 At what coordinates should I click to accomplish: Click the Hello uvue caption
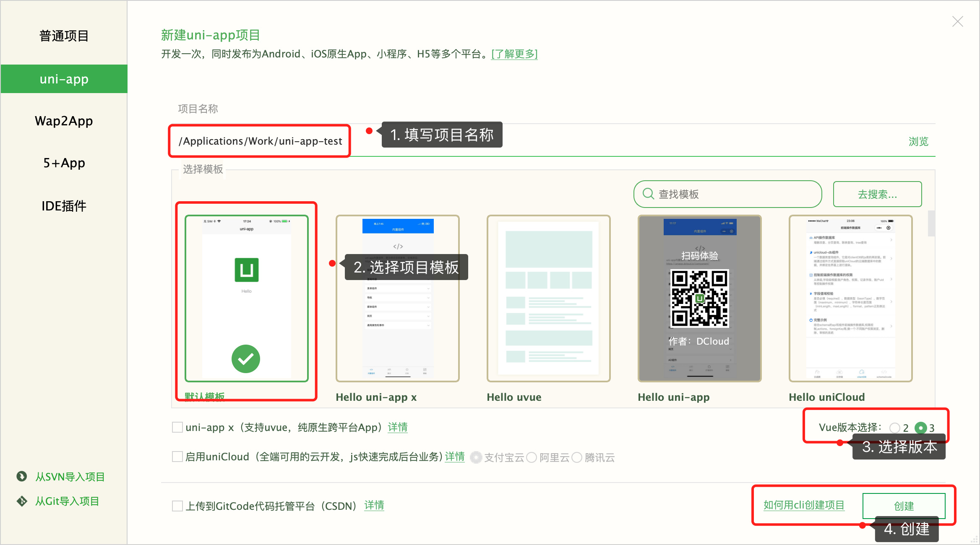click(514, 397)
